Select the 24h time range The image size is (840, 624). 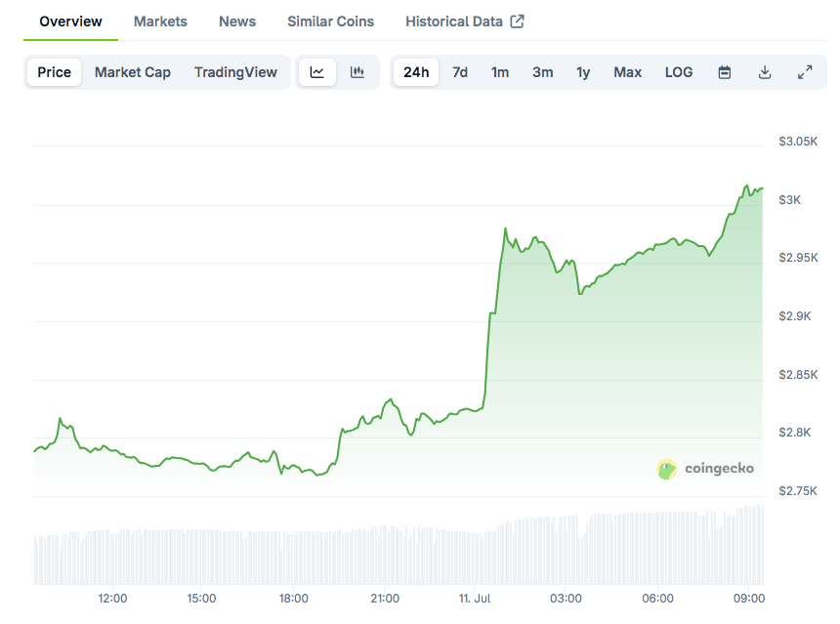[x=416, y=72]
